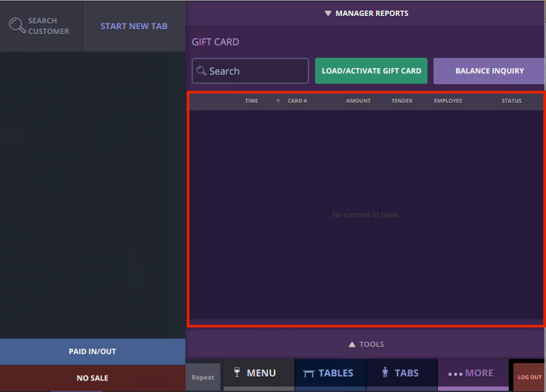Click the table icon beside Tables
The width and height of the screenshot is (546, 392).
coord(309,373)
